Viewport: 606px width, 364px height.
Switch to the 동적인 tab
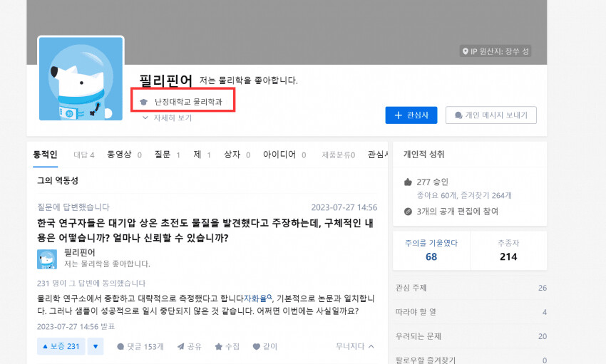point(45,155)
